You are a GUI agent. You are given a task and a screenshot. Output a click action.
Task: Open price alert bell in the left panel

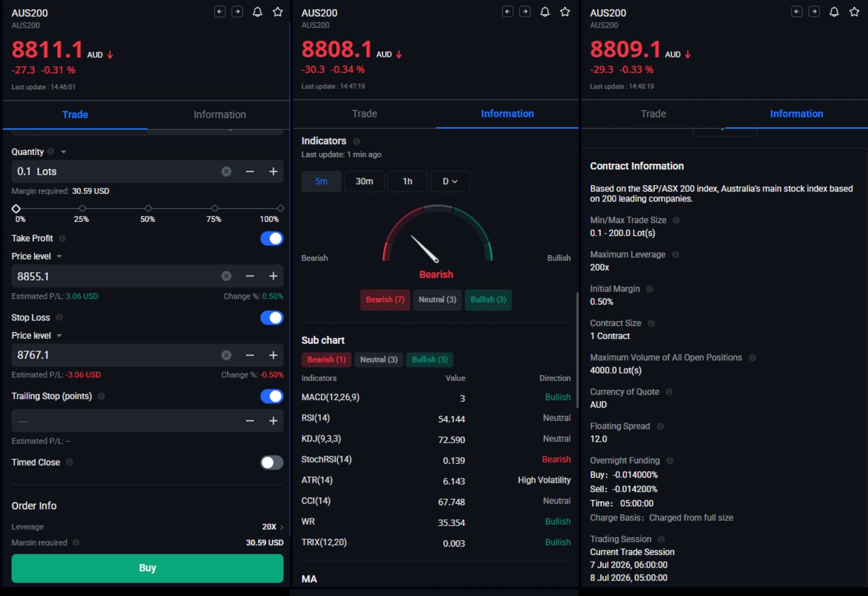coord(257,12)
